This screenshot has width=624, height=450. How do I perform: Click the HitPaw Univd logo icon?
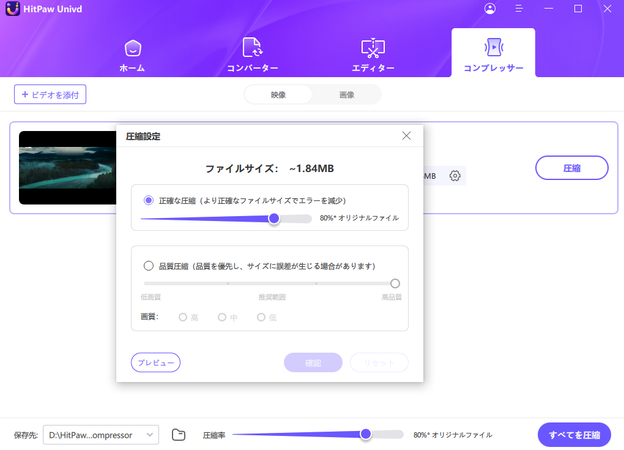pyautogui.click(x=13, y=9)
